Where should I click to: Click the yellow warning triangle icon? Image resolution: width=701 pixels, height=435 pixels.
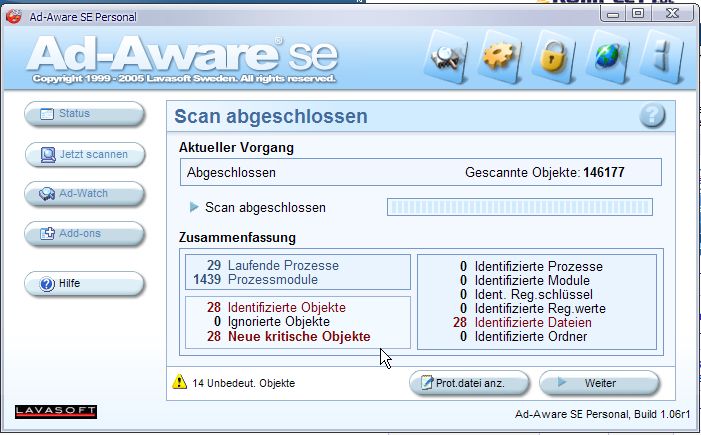point(179,381)
